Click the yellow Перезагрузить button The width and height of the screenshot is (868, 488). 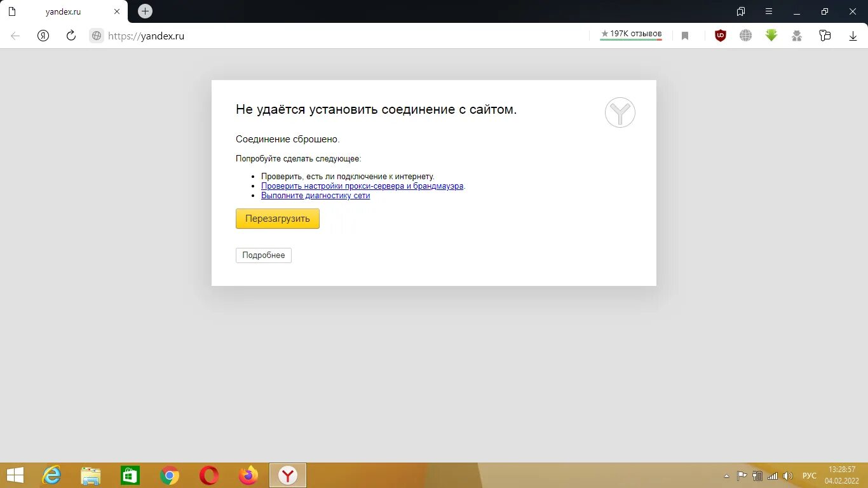278,219
